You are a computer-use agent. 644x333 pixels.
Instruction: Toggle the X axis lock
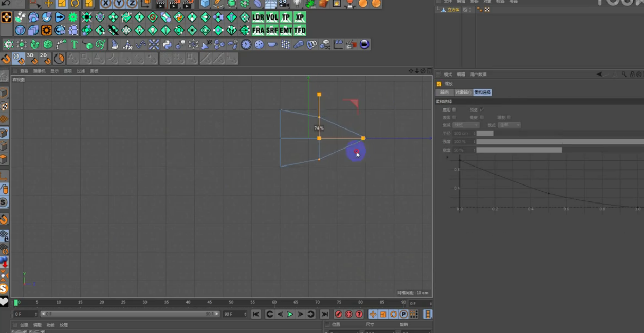pos(105,3)
